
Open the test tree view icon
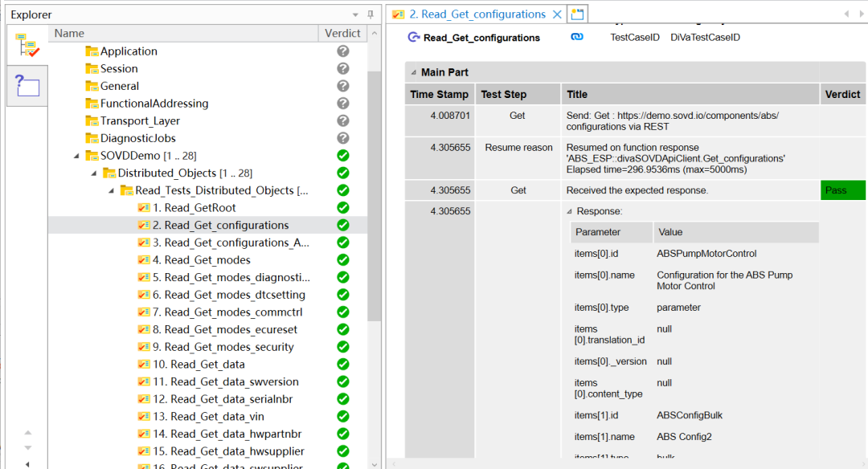pyautogui.click(x=27, y=45)
